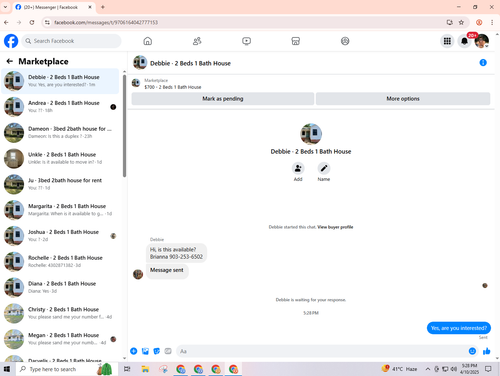Open Joshua - 2 Beds 1 Bath House chat
This screenshot has width=500, height=376.
(x=60, y=236)
